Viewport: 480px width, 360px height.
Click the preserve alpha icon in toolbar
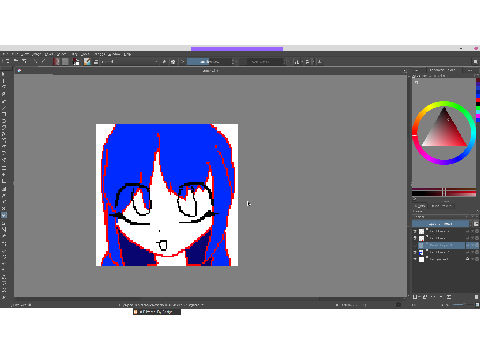tap(173, 62)
